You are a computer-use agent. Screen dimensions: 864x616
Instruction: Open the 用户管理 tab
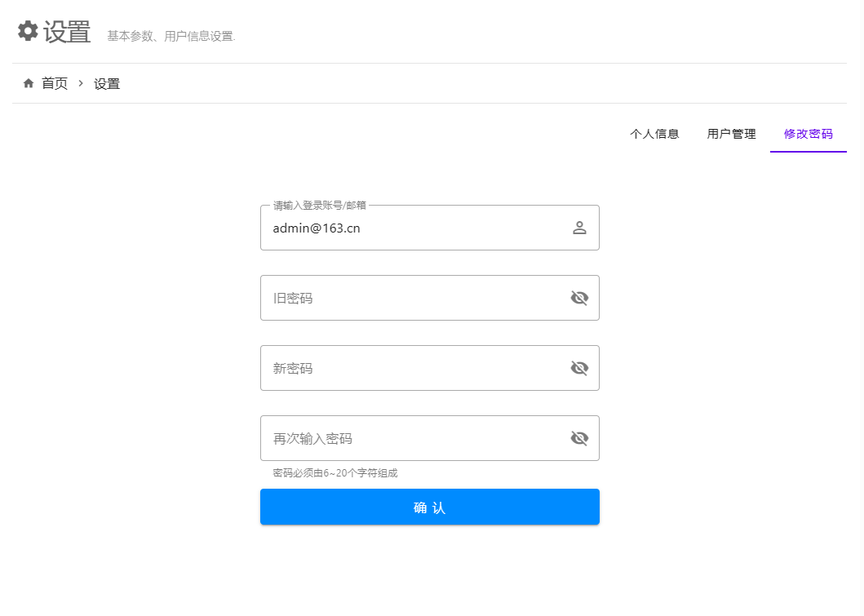pos(731,134)
